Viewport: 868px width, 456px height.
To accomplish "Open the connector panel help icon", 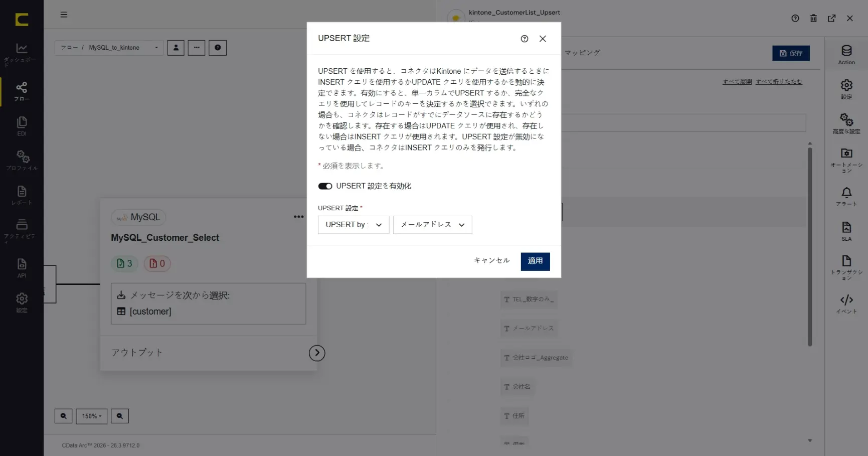I will pos(795,18).
